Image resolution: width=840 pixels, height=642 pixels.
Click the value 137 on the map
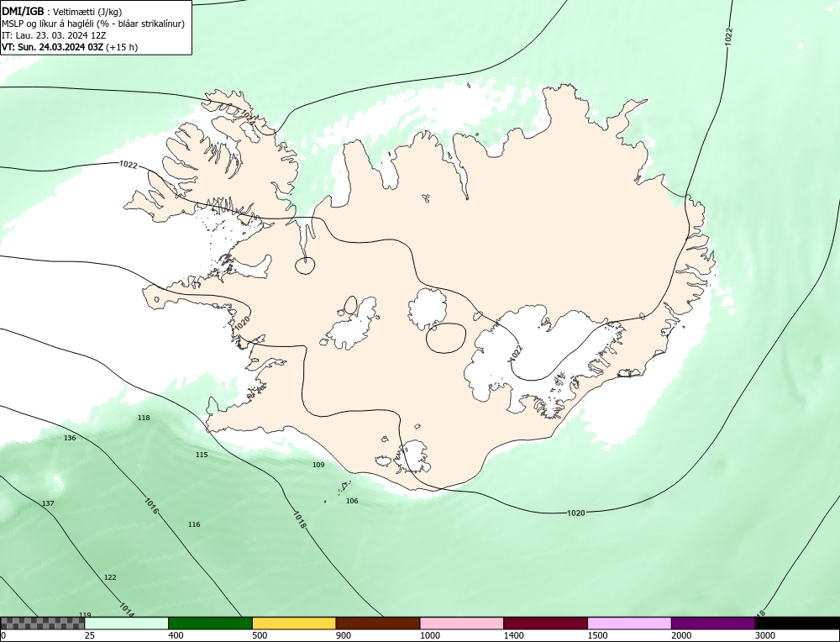click(48, 503)
